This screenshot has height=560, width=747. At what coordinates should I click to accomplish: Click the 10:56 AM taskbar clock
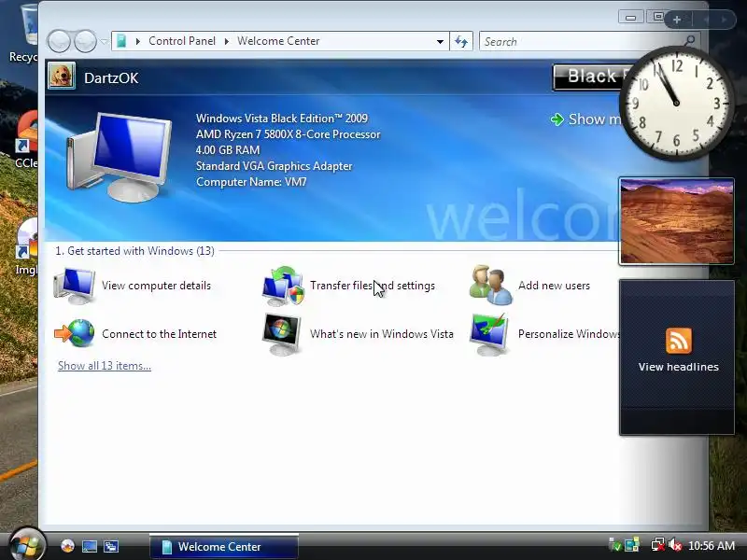coord(712,546)
